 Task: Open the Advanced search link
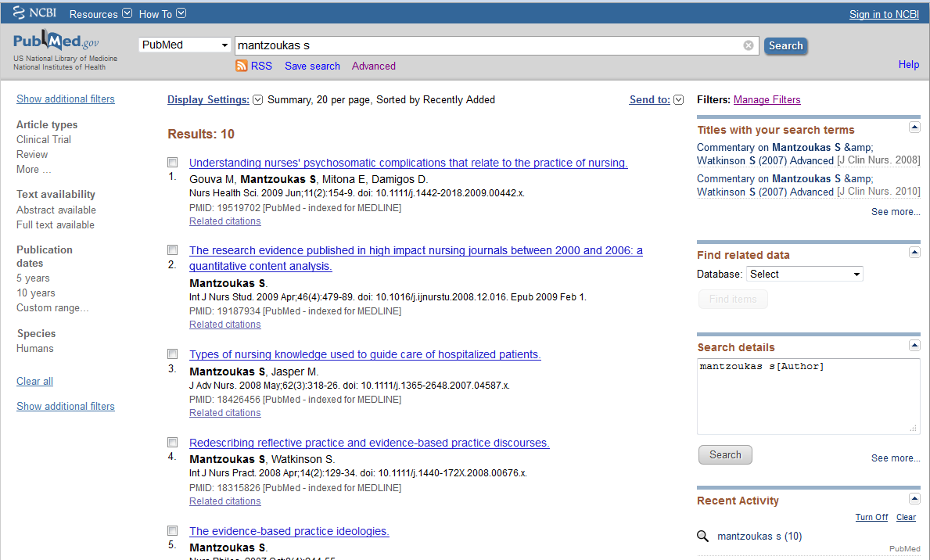373,66
